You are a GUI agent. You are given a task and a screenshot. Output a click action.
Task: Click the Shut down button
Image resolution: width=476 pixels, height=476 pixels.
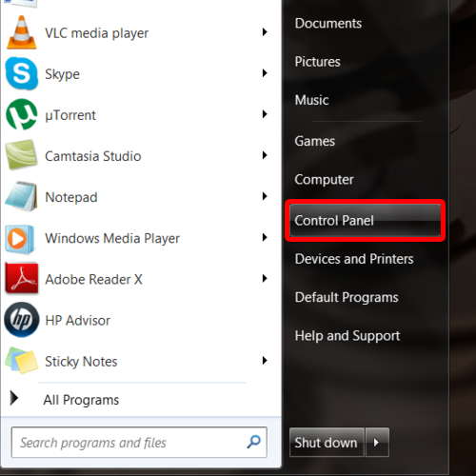coord(327,442)
